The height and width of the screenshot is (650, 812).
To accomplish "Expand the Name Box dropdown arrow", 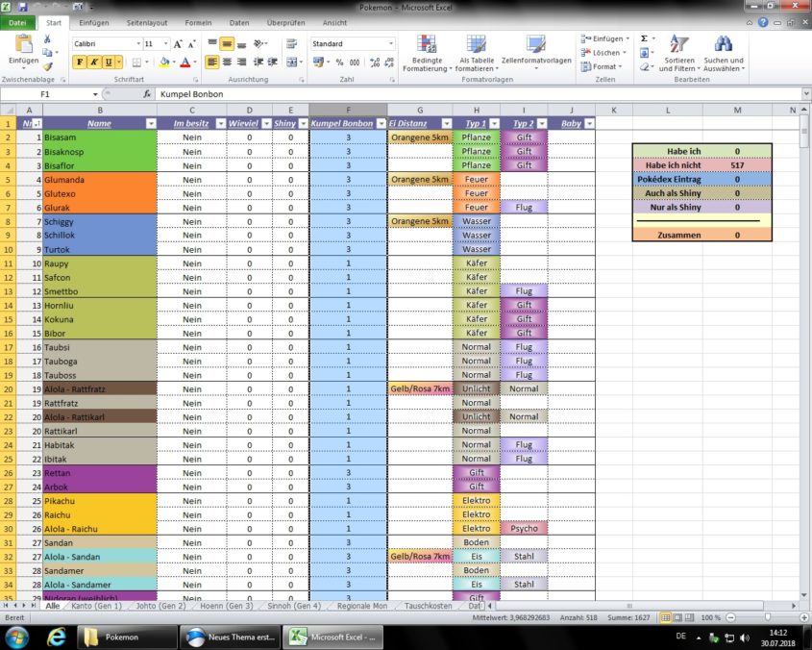I will tap(95, 94).
